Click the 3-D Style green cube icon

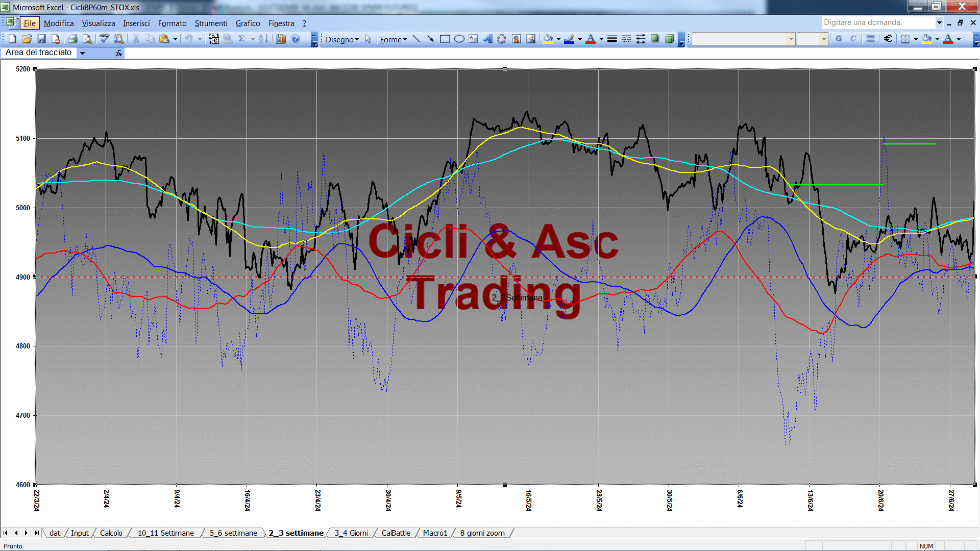pos(670,39)
